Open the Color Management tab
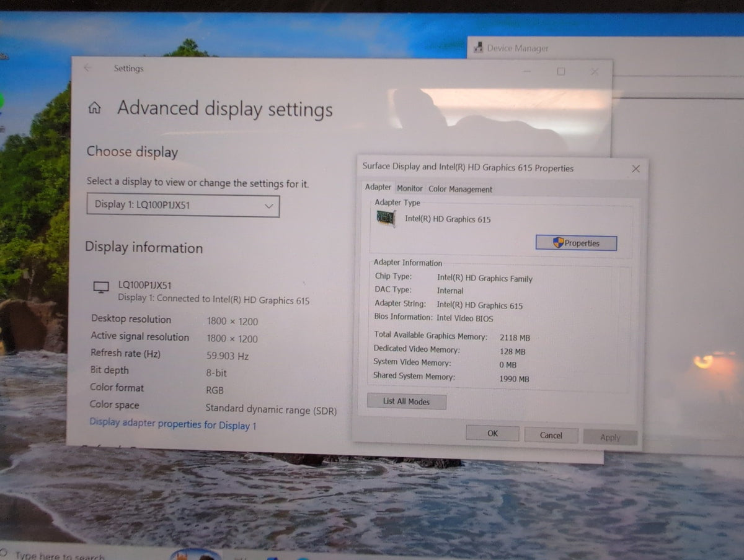Viewport: 744px width, 560px height. (x=460, y=190)
